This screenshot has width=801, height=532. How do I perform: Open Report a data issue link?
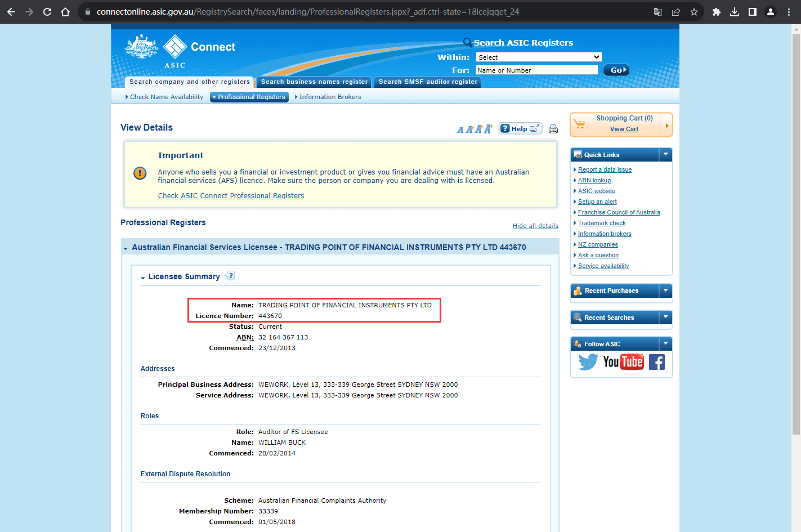tap(605, 169)
